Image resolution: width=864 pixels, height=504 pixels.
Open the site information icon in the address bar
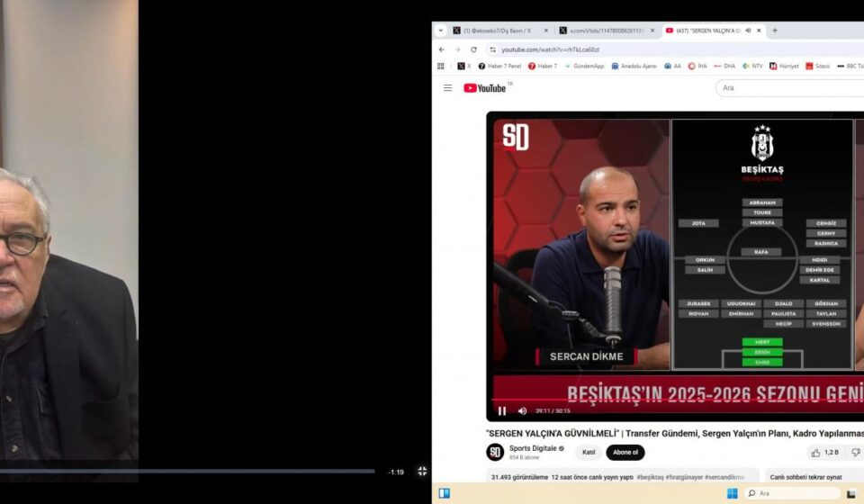pos(493,49)
